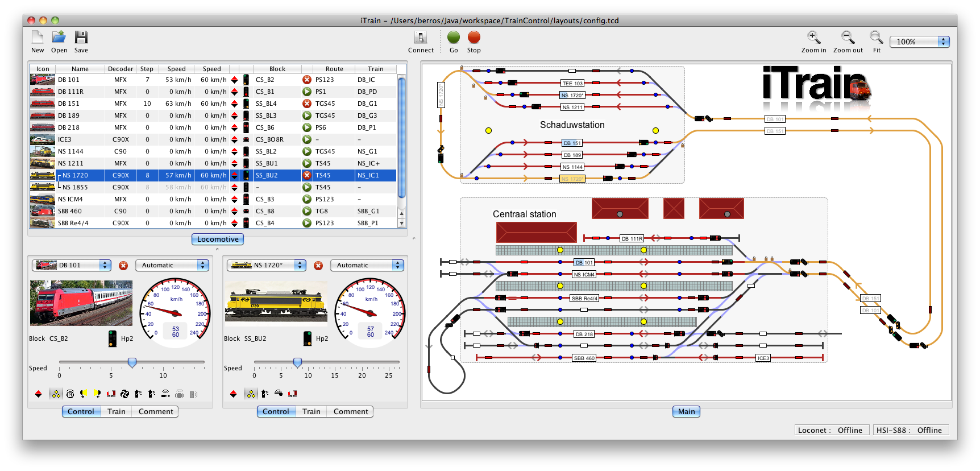Toggle the whistle function for NS 1720

pos(279,394)
